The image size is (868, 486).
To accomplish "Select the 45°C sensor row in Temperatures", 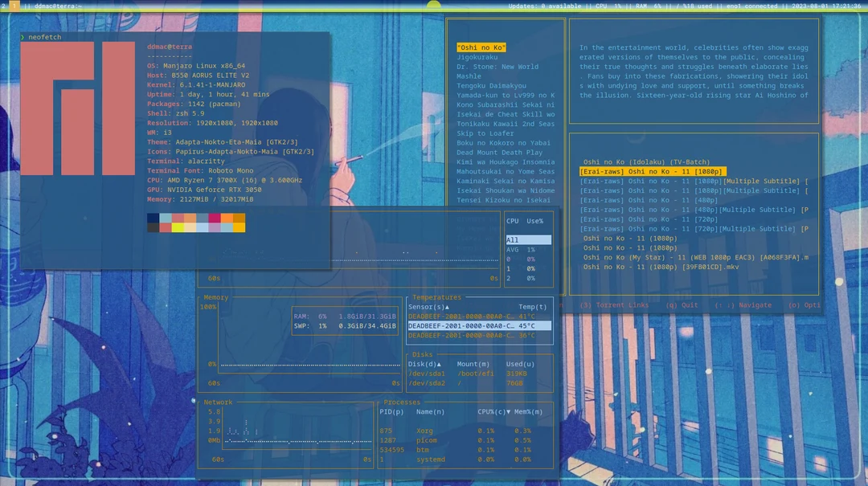I will [x=478, y=326].
